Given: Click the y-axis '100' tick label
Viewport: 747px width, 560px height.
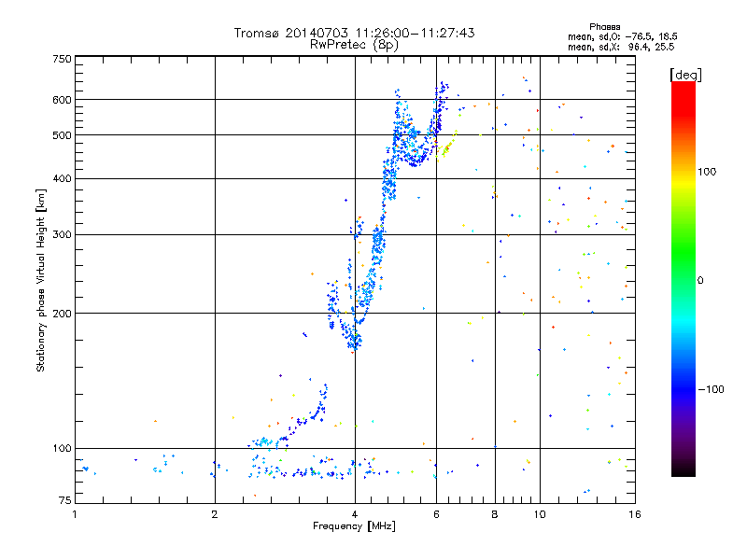Looking at the screenshot, I should tap(63, 448).
